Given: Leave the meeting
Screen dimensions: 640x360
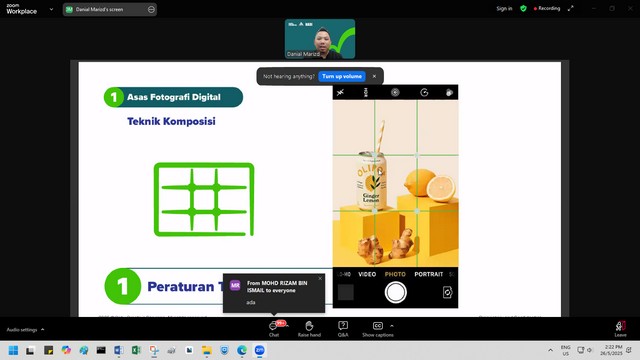Looking at the screenshot, I should 620,329.
